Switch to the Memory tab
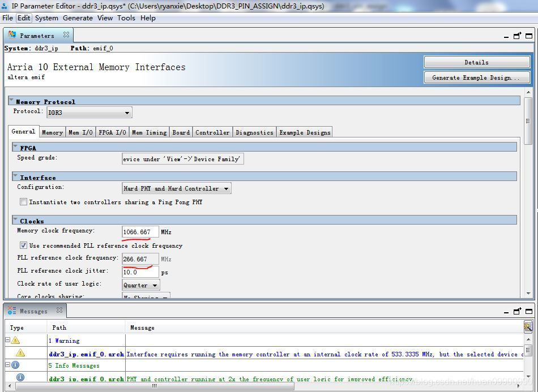The height and width of the screenshot is (392, 538). [52, 132]
